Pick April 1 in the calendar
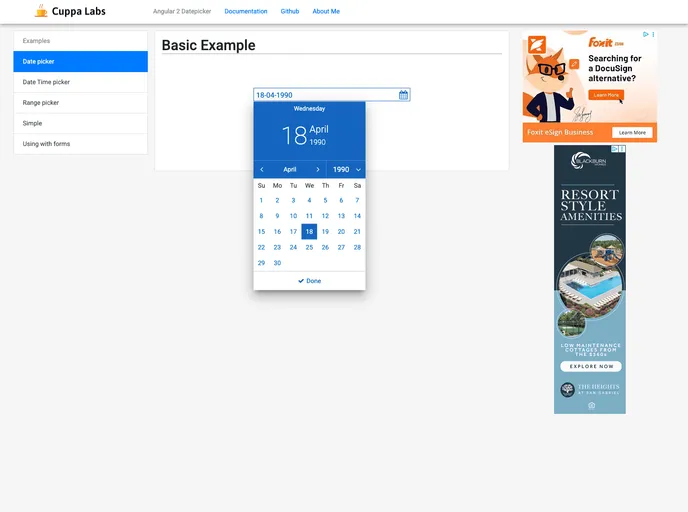Image resolution: width=688 pixels, height=512 pixels. point(261,201)
